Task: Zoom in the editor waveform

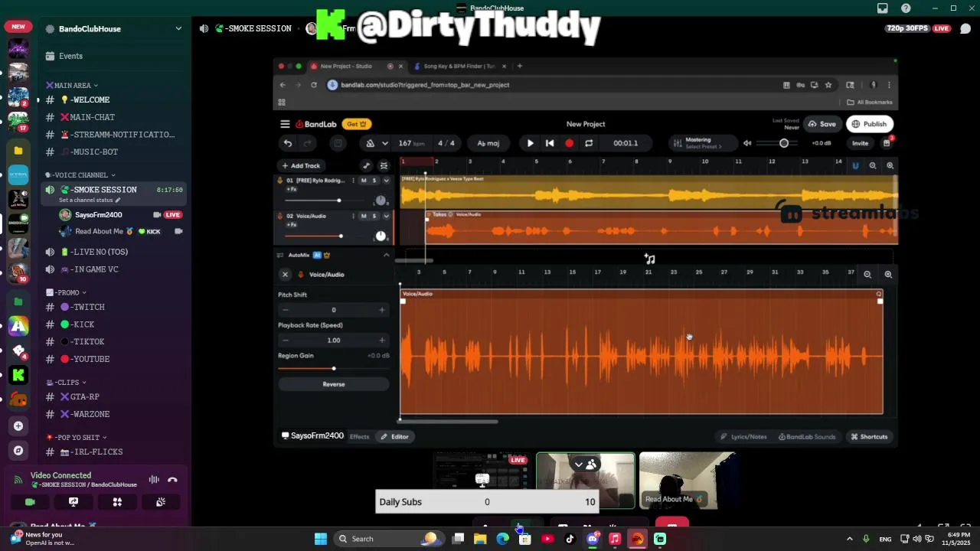Action: pyautogui.click(x=888, y=274)
